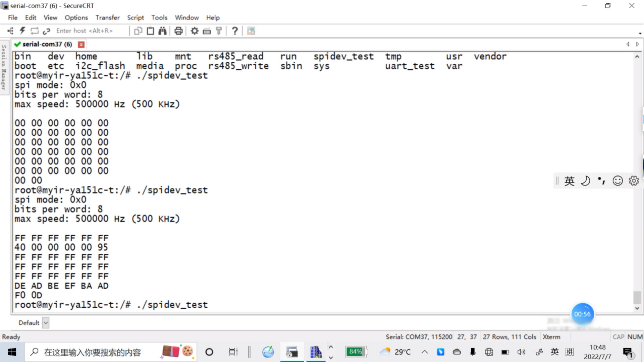Click the 拼 pinyin IME icon

pyautogui.click(x=569, y=352)
